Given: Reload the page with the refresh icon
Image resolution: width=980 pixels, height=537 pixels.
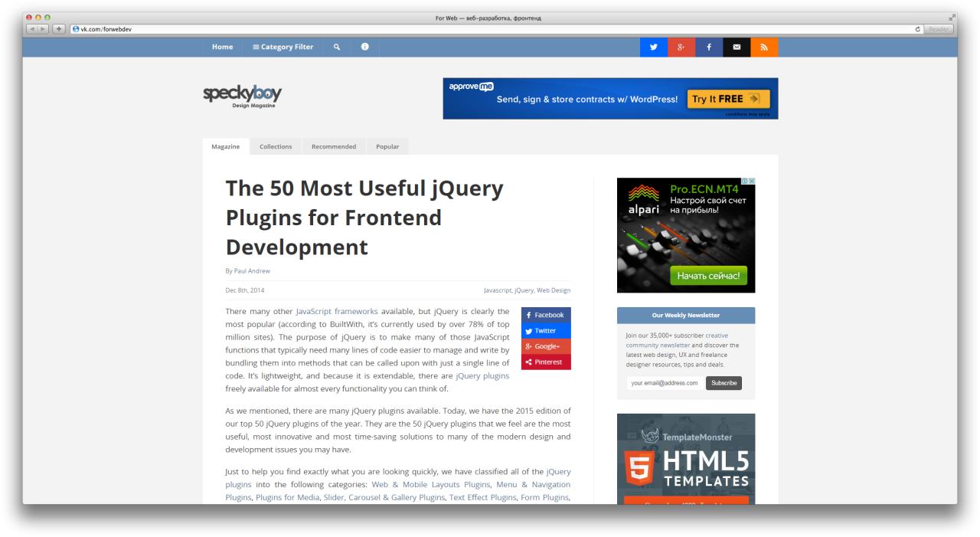Looking at the screenshot, I should click(x=918, y=29).
